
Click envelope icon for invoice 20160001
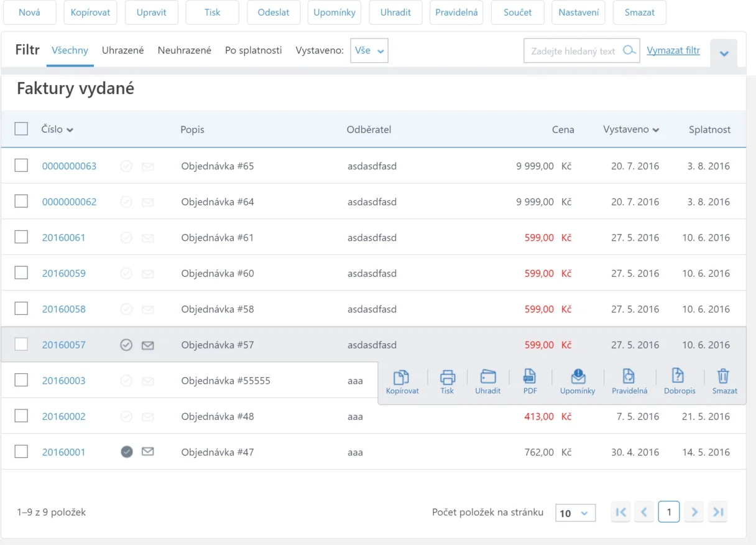147,452
